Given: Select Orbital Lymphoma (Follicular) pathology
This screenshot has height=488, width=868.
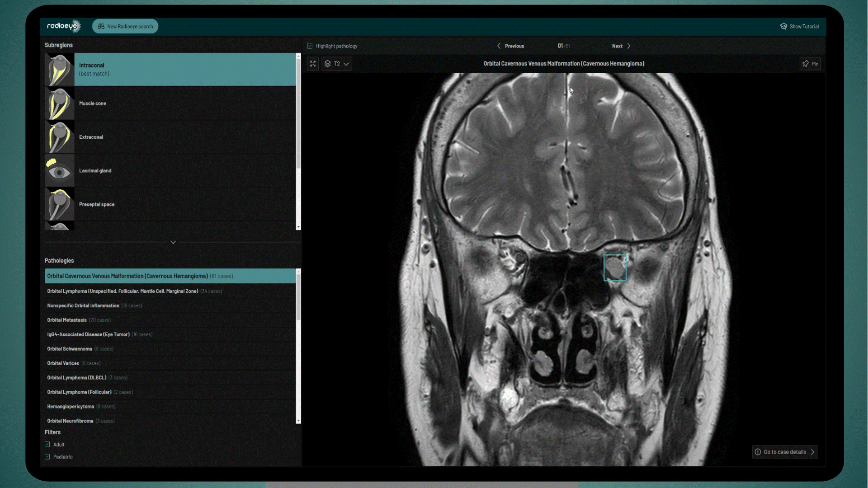Looking at the screenshot, I should (170, 392).
